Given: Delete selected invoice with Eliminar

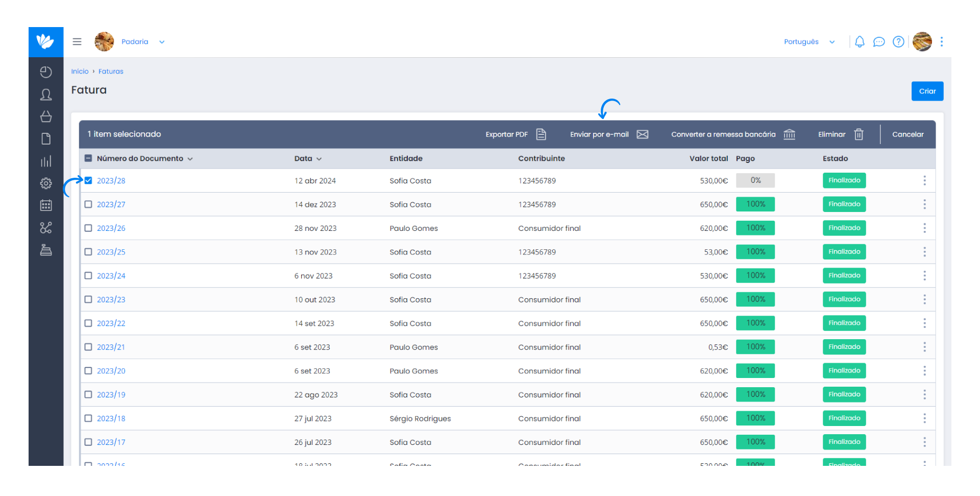Looking at the screenshot, I should click(841, 134).
